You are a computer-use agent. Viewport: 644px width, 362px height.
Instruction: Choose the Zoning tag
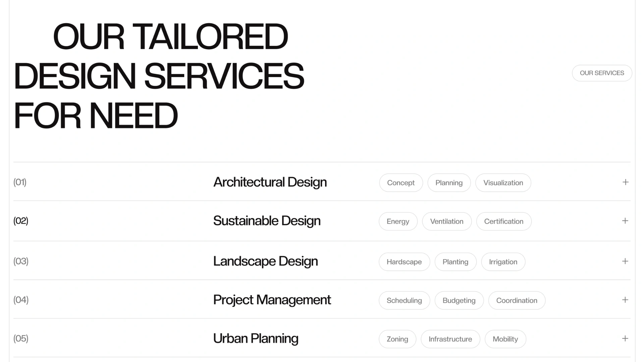(397, 339)
